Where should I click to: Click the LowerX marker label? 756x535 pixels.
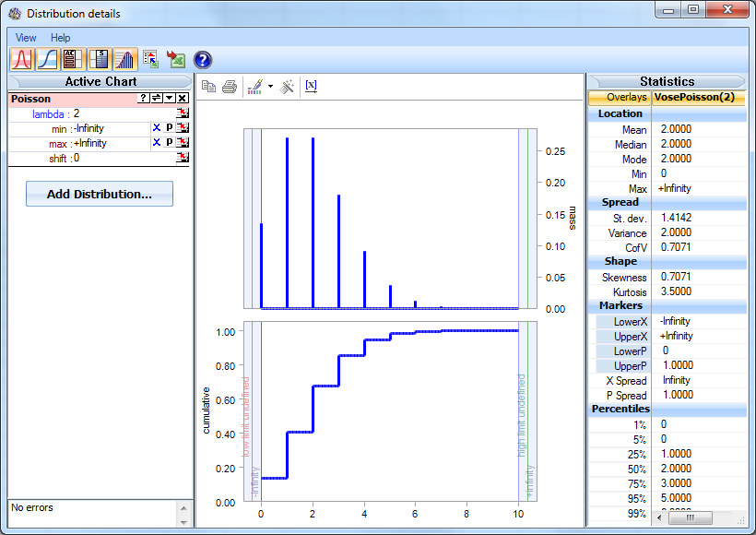[x=623, y=322]
